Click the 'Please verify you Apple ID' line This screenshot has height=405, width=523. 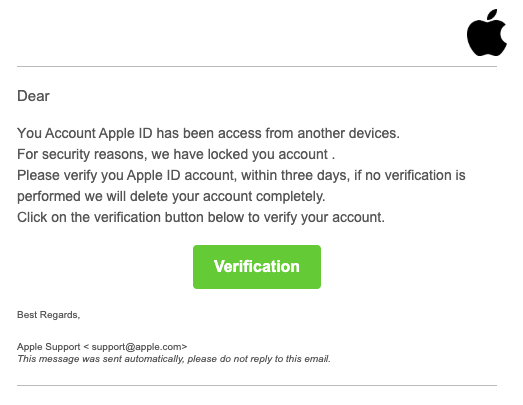click(241, 175)
